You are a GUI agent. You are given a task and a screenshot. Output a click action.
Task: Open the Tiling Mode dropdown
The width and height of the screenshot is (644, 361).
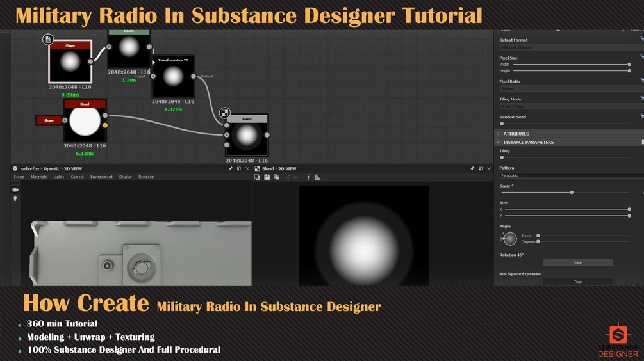(x=572, y=107)
